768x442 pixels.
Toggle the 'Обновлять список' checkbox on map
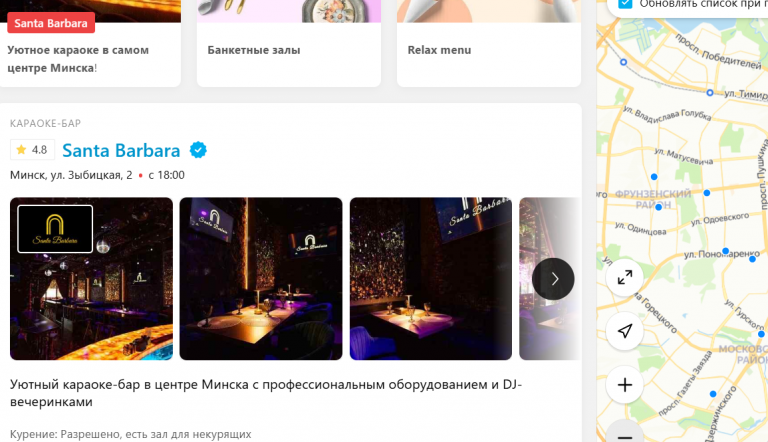click(x=625, y=4)
